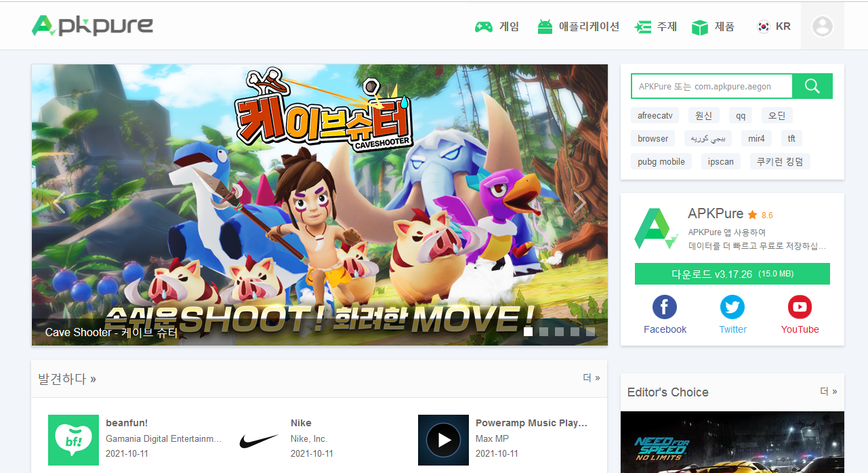The height and width of the screenshot is (473, 868).
Task: Open the YouTube social icon
Action: pyautogui.click(x=800, y=307)
